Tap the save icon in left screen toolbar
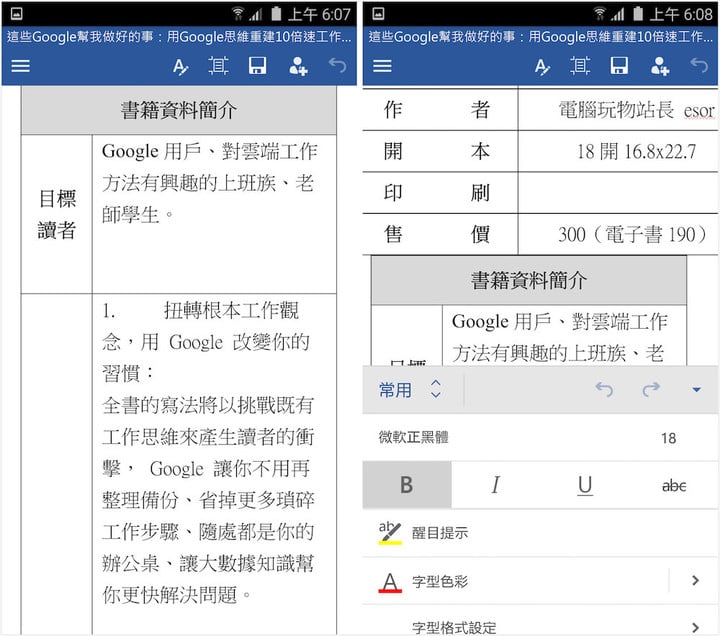The image size is (720, 636). 257,66
